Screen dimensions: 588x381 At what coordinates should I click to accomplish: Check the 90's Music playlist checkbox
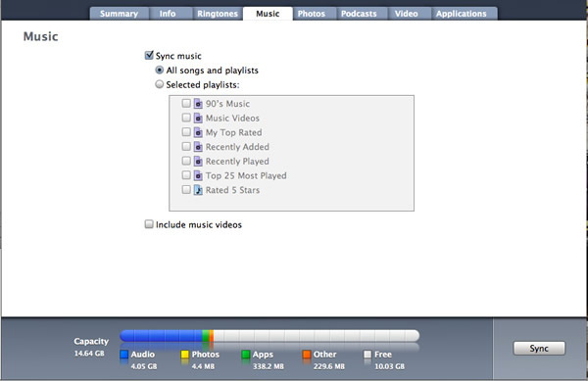[x=186, y=103]
